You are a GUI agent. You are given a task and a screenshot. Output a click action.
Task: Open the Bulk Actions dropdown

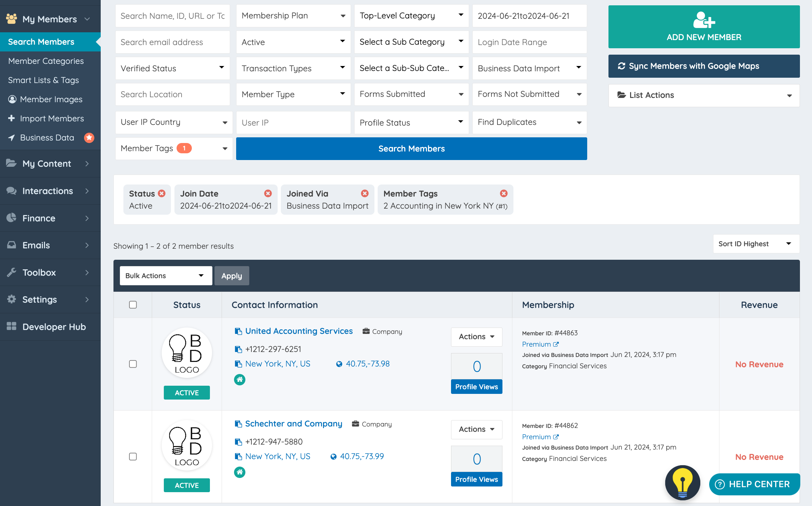coord(166,276)
